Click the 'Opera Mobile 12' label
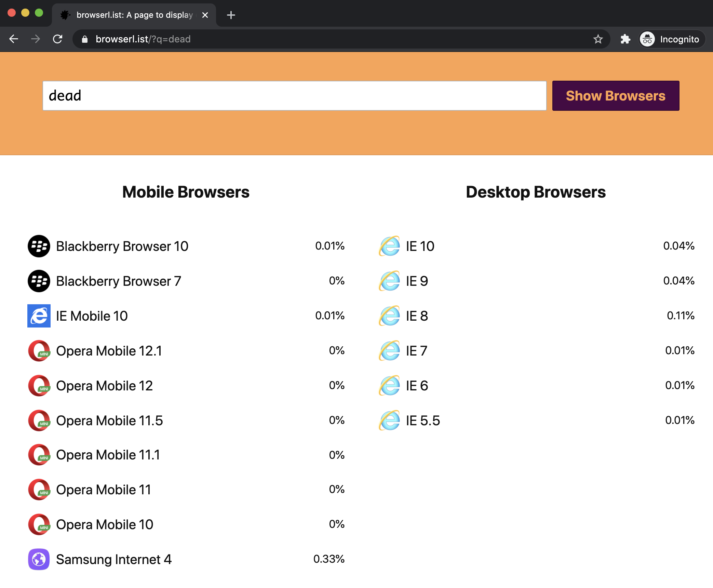 [x=104, y=386]
